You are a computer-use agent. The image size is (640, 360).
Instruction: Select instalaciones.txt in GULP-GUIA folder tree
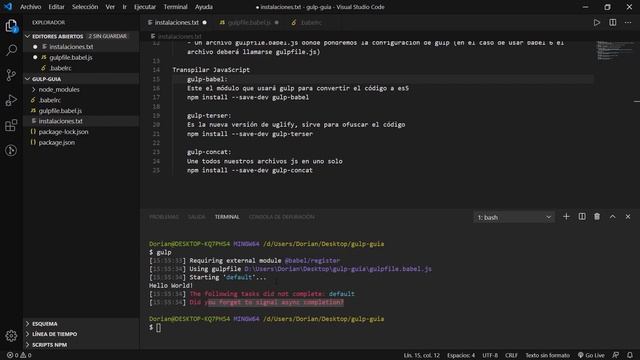click(x=81, y=121)
